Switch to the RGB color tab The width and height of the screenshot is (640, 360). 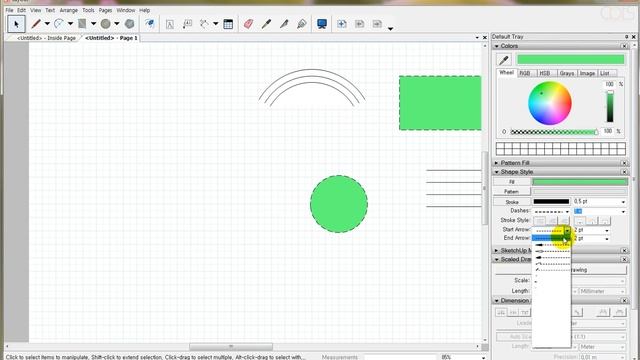[525, 73]
